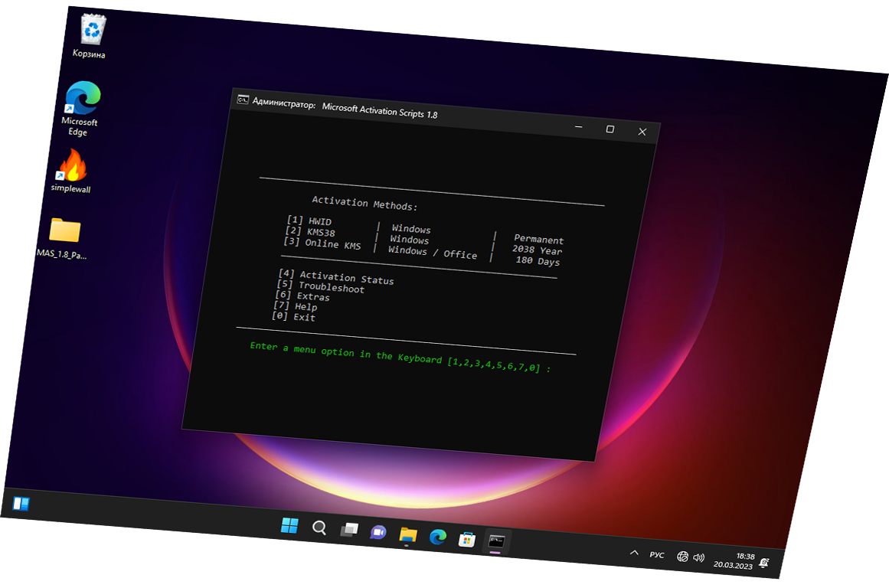
Task: Open Microsoft Store from the taskbar
Action: pos(466,539)
